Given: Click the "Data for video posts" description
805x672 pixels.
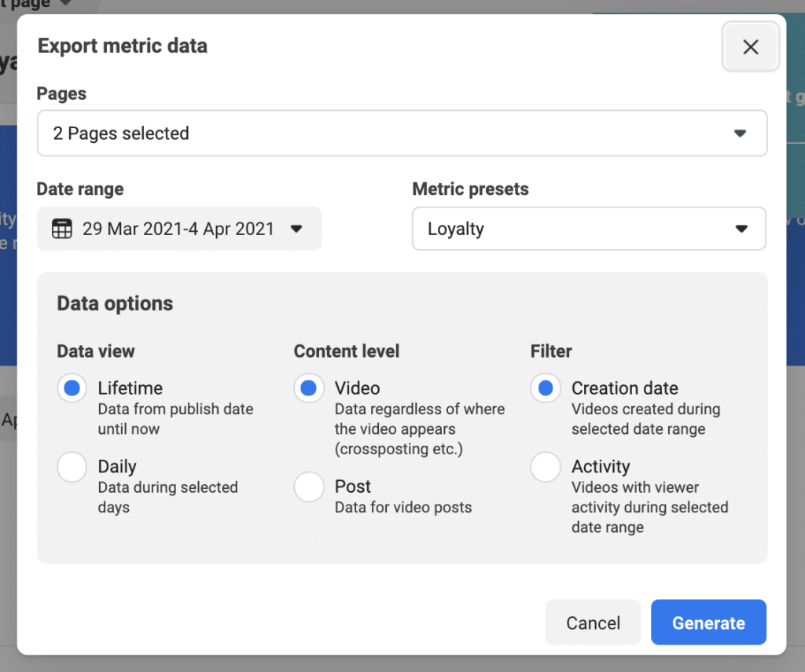Looking at the screenshot, I should point(403,507).
